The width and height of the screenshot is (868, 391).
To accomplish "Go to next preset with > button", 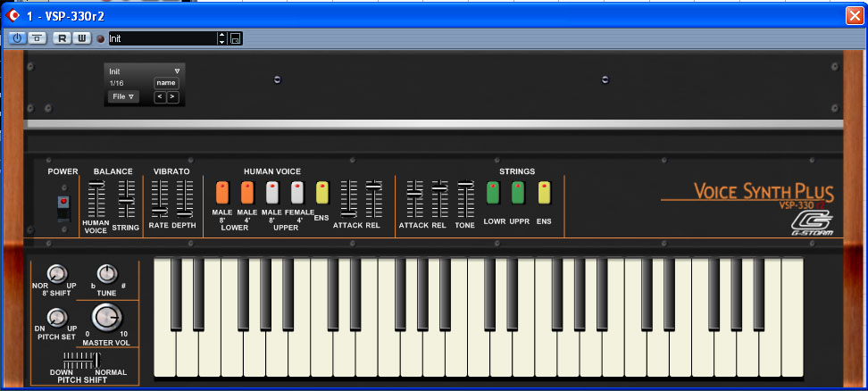I will (172, 97).
